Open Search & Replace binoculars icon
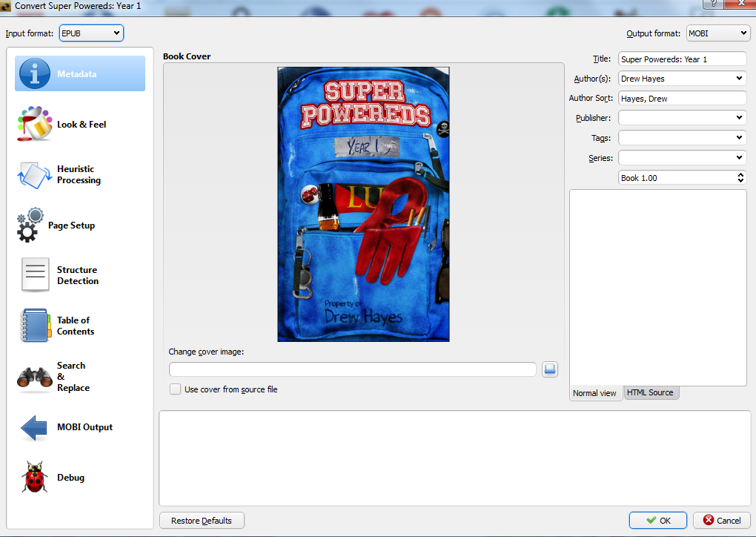The image size is (756, 537). [34, 377]
